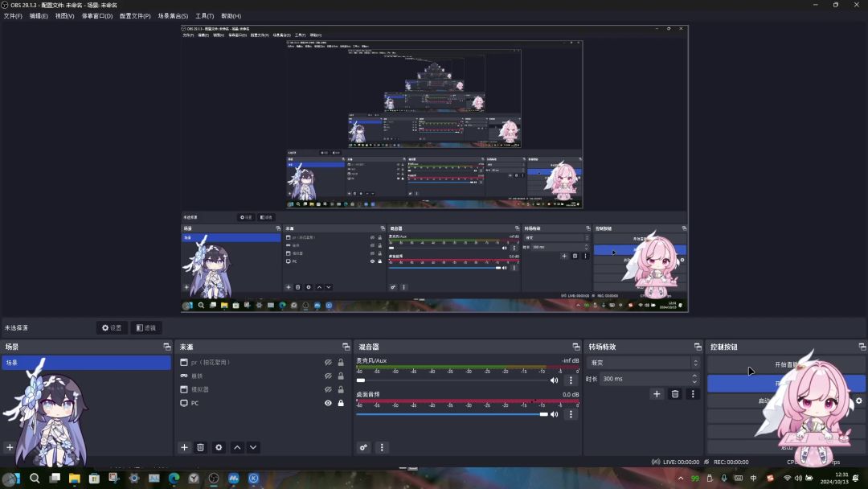868x489 pixels.
Task: Undock the 场景 panel via its float icon
Action: [x=167, y=347]
